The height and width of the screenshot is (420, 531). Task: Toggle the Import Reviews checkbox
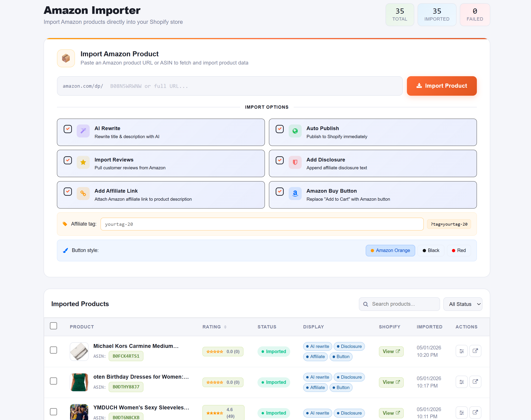coord(68,160)
